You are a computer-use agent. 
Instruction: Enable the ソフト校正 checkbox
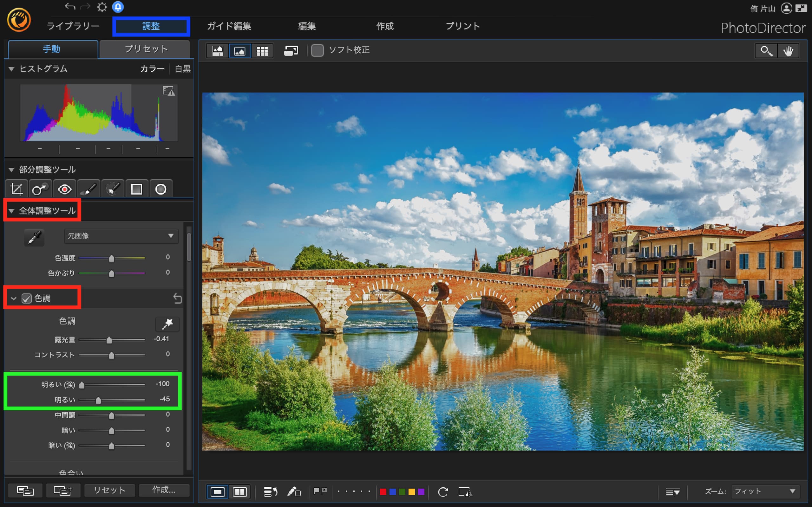[x=317, y=50]
